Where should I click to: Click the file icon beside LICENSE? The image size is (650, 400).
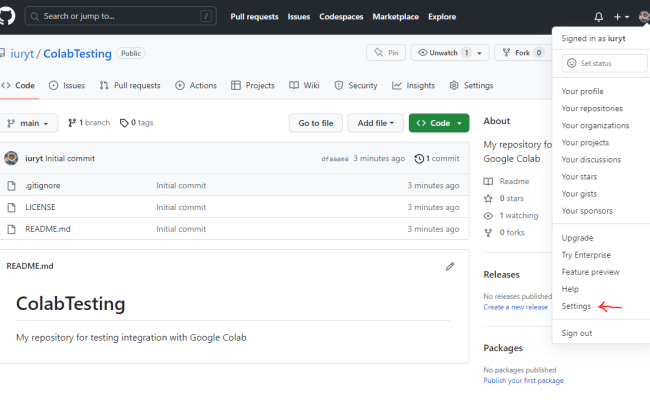(12, 207)
